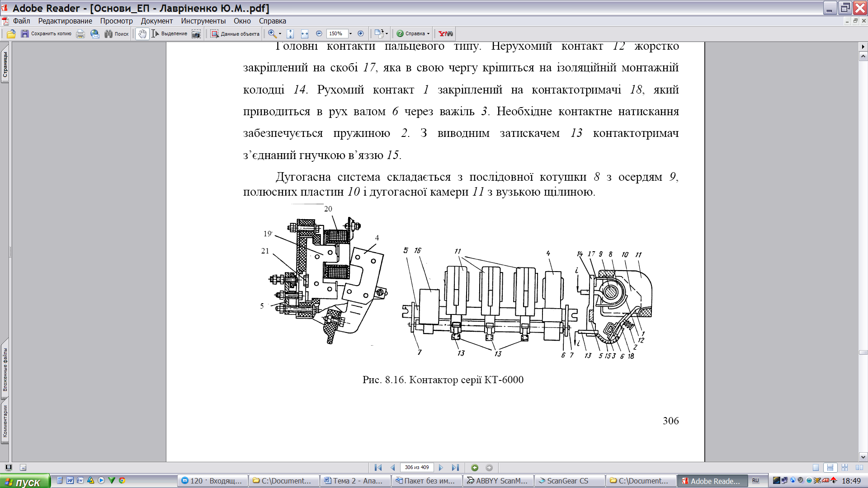Click the 150% zoom value field
The height and width of the screenshot is (488, 868).
coord(337,34)
